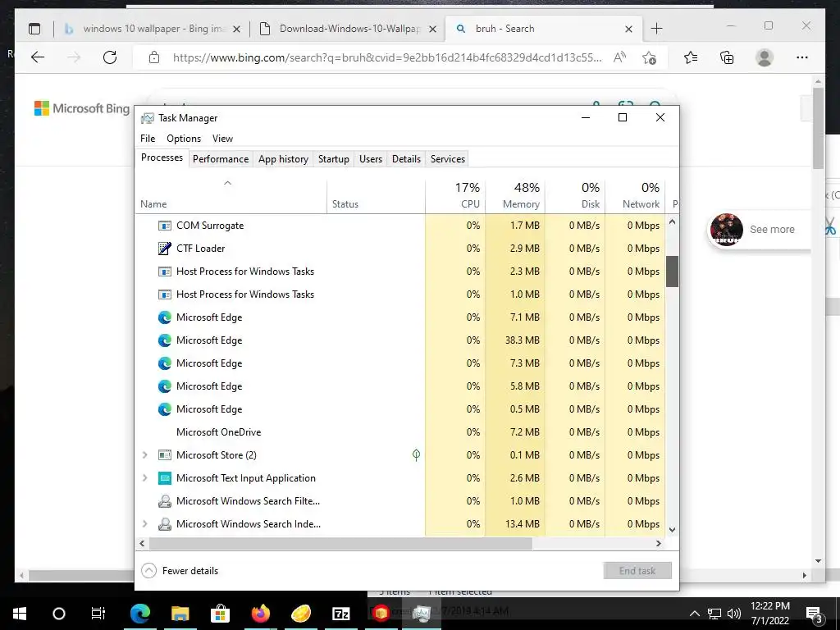The image size is (840, 630).
Task: Click the See more bruh thumbnail
Action: 727,230
